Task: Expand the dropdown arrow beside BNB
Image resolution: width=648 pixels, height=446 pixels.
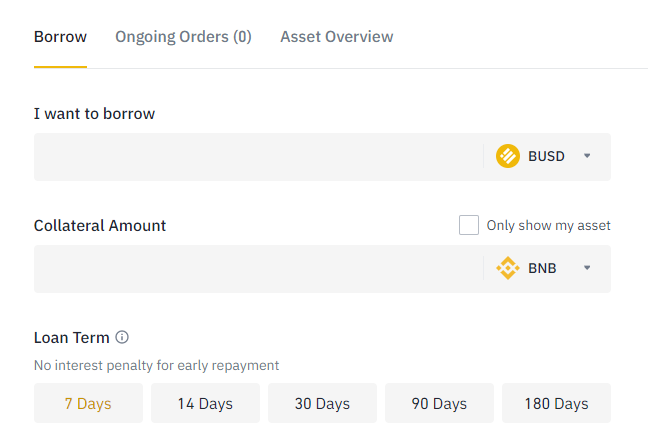Action: tap(587, 268)
